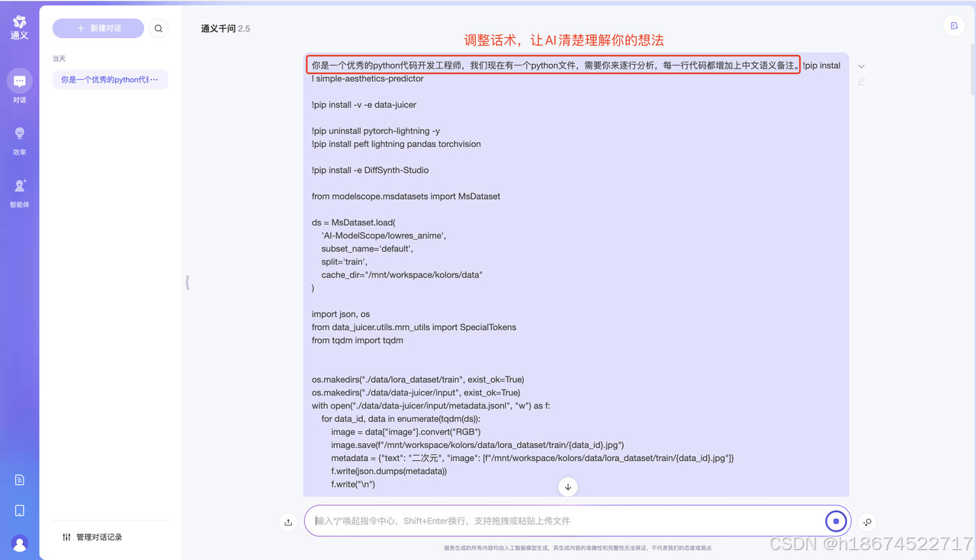Click line 'f.write(json.dumps(metadata))'
The height and width of the screenshot is (560, 976).
389,472
